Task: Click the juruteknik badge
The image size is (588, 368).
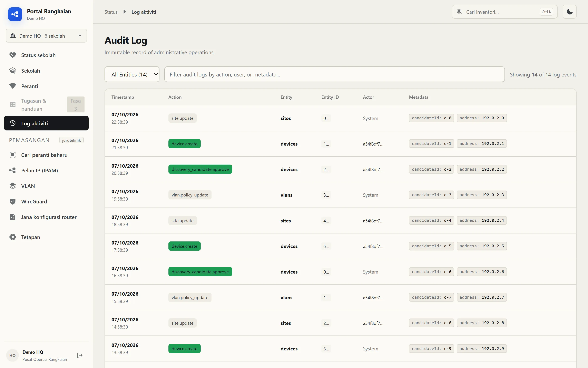Action: pyautogui.click(x=71, y=140)
